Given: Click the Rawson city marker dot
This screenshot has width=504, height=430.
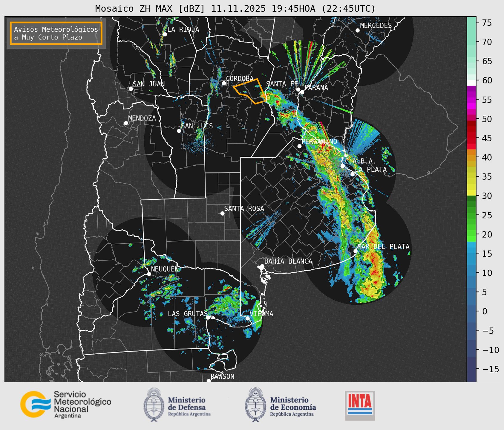Looking at the screenshot, I should pos(209,381).
